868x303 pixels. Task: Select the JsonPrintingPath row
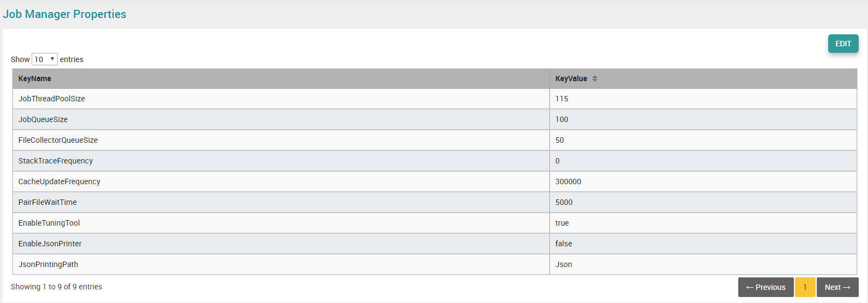tap(48, 264)
